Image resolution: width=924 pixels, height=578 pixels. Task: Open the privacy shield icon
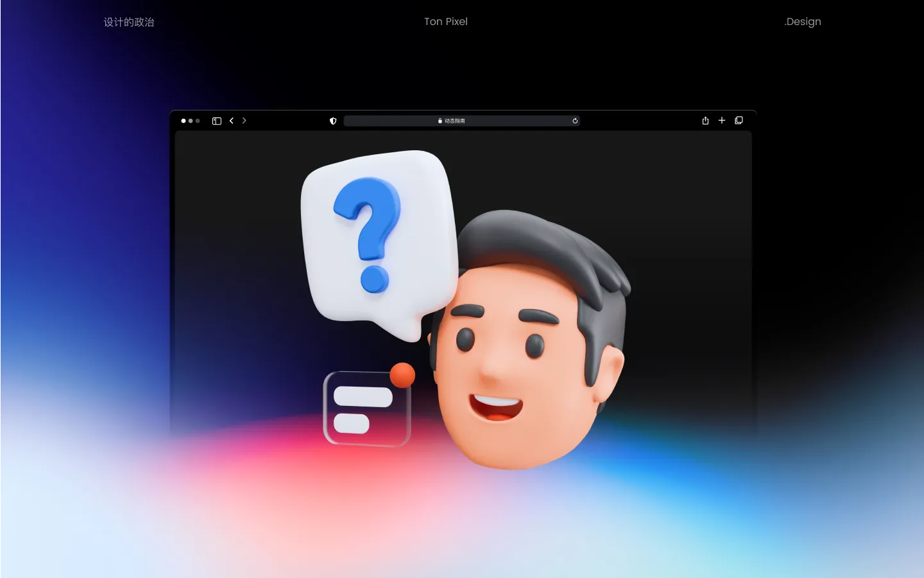(x=333, y=121)
